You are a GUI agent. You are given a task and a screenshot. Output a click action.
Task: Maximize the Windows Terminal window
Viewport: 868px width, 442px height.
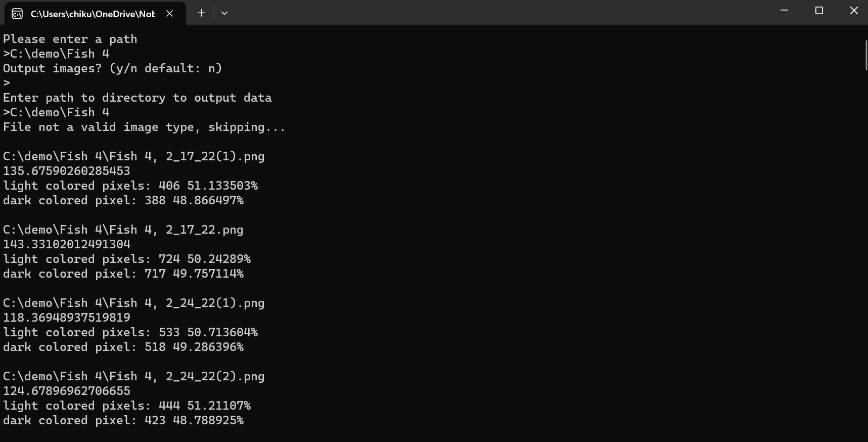tap(819, 10)
